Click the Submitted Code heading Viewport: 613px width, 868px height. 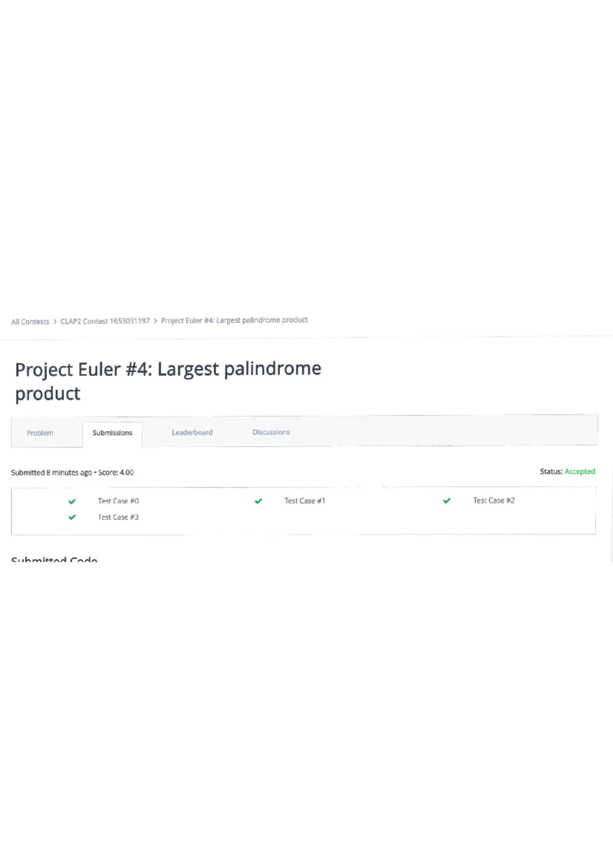point(54,559)
